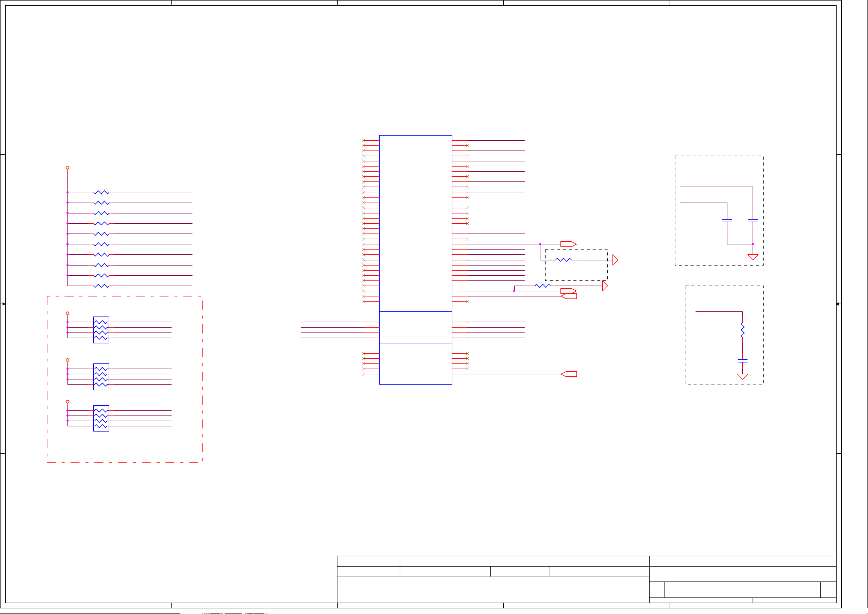Click the output port above the small dashed box
This screenshot has height=614, width=868.
(x=569, y=244)
